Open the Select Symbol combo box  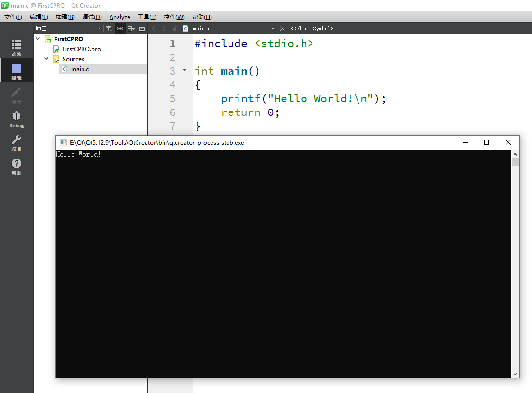[x=312, y=28]
